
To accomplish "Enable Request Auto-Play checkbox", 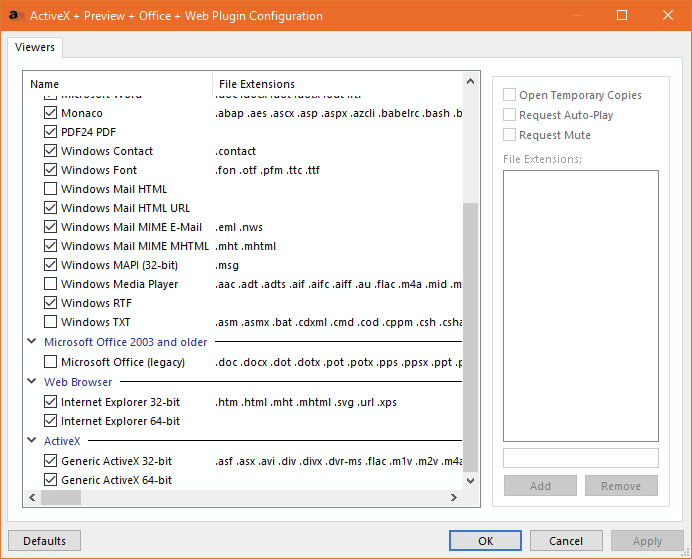I will point(509,115).
